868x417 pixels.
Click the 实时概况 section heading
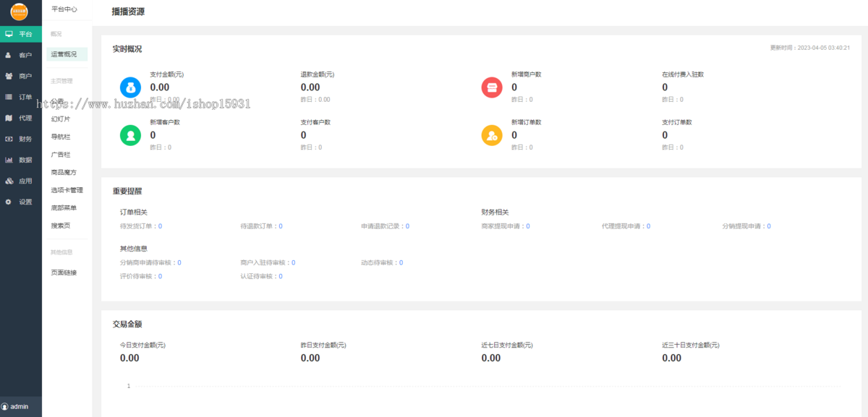point(127,49)
